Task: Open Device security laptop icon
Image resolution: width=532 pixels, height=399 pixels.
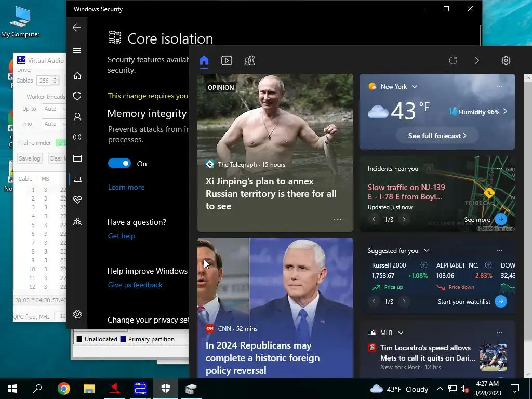Action: coord(77,179)
